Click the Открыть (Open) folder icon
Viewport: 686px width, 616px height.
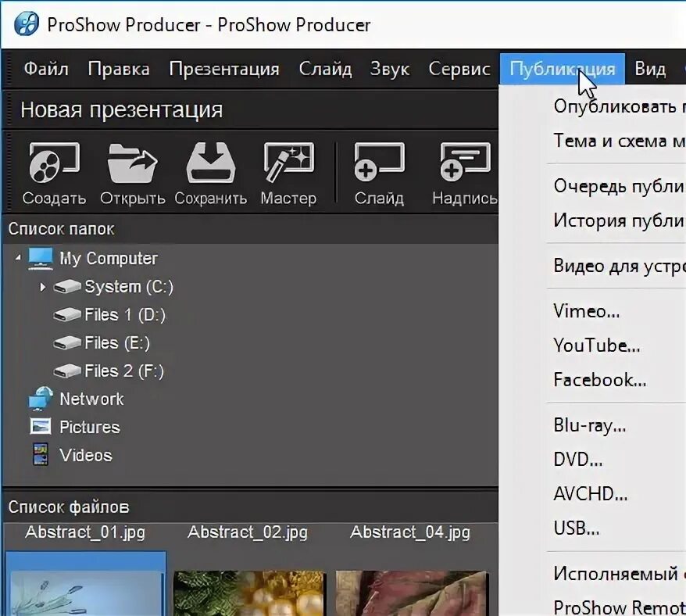[x=132, y=163]
